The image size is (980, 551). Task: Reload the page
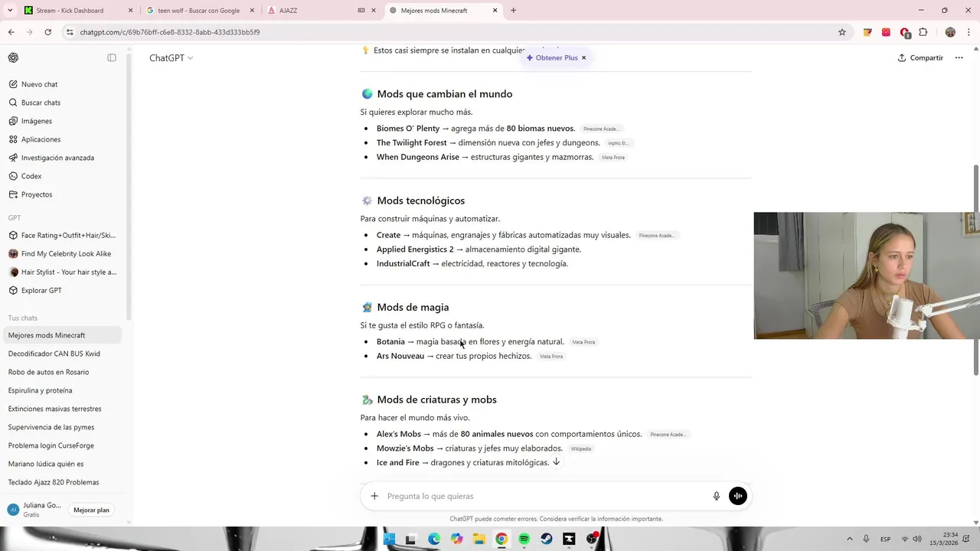point(47,32)
